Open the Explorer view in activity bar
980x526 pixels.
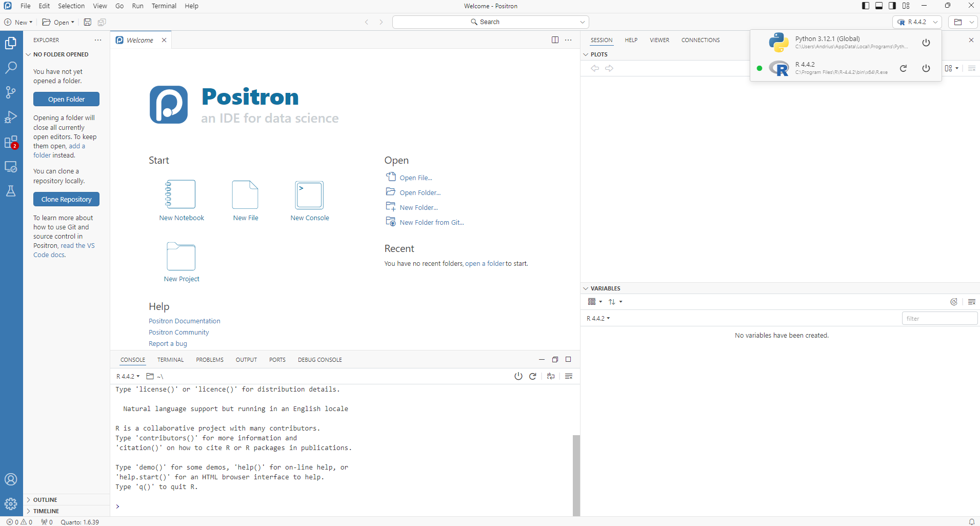tap(11, 43)
